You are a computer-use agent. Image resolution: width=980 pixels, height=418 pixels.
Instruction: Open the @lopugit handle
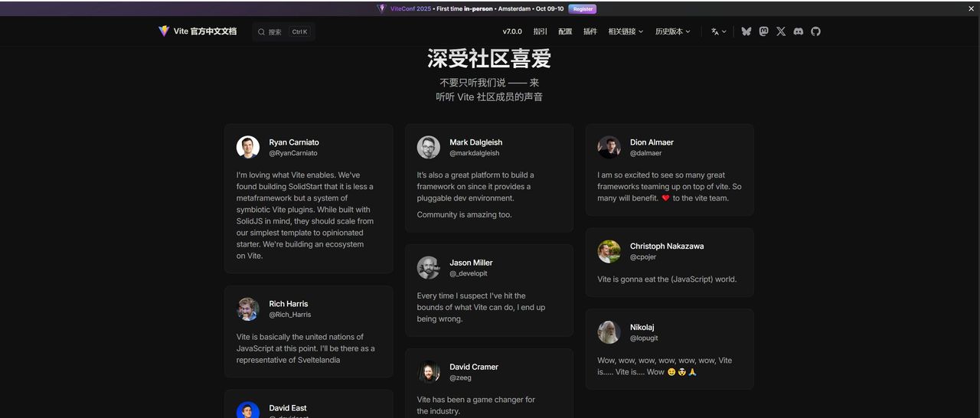(644, 338)
